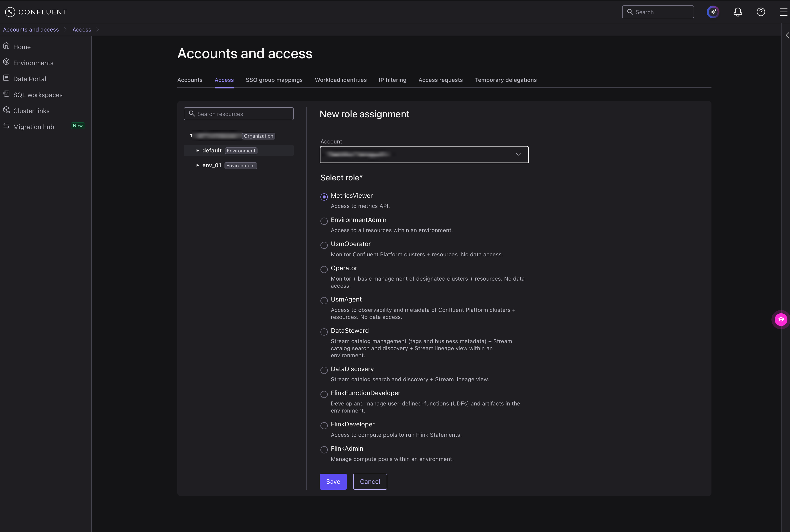Open the SSO group mappings tab
The image size is (790, 532).
pos(274,80)
